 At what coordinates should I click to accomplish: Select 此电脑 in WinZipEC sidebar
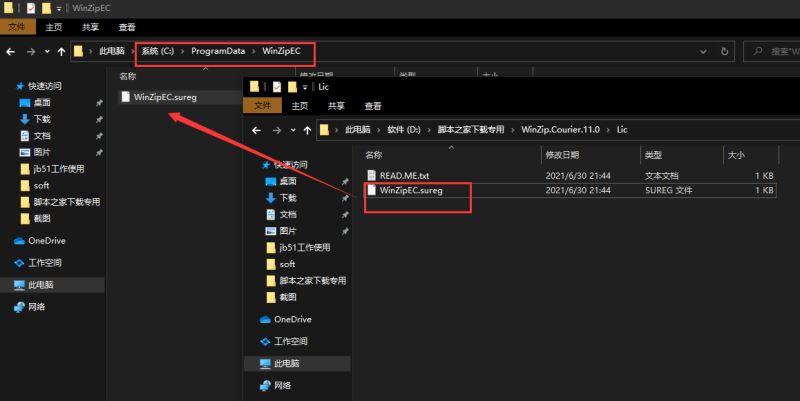[x=52, y=285]
